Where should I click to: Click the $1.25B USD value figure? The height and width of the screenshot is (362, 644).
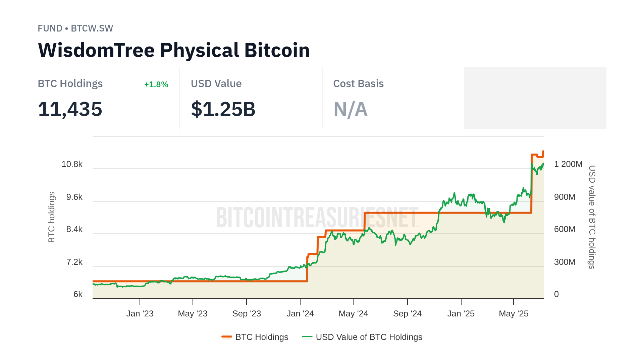pos(223,109)
